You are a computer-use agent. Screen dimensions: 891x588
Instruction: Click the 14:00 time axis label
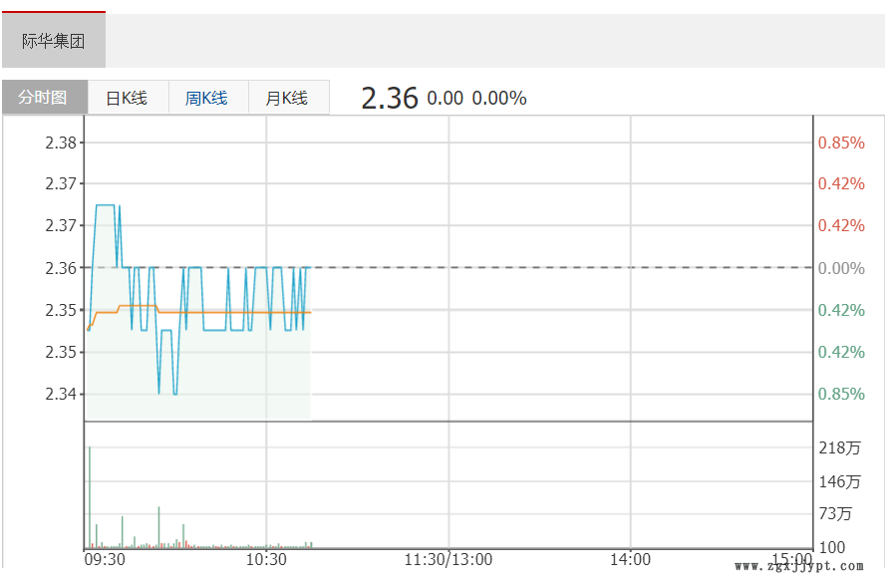coord(630,559)
